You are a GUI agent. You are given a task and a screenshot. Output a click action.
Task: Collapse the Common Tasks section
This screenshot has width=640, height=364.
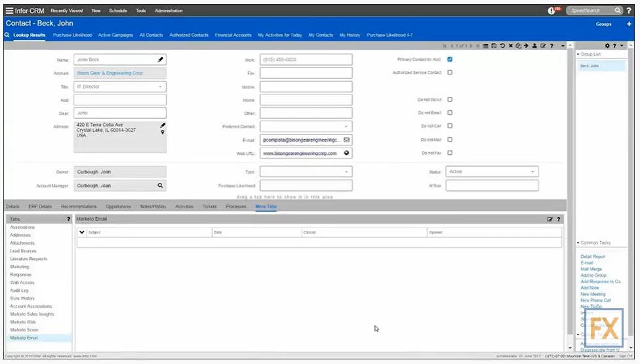(x=578, y=243)
